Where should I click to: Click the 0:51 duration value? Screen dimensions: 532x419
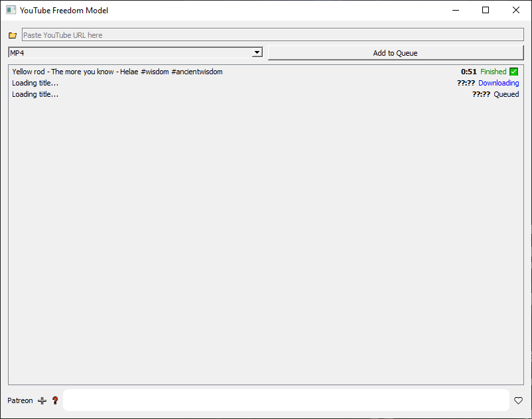coord(468,72)
